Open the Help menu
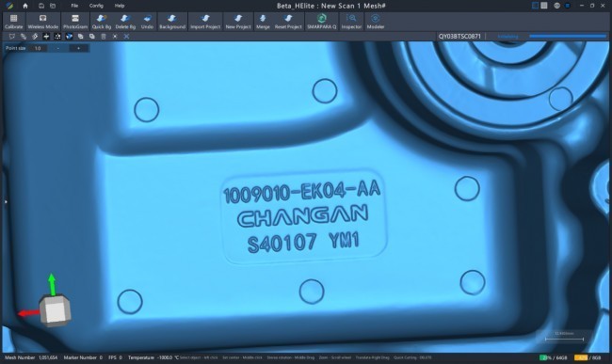This screenshot has height=364, width=612. pos(120,6)
